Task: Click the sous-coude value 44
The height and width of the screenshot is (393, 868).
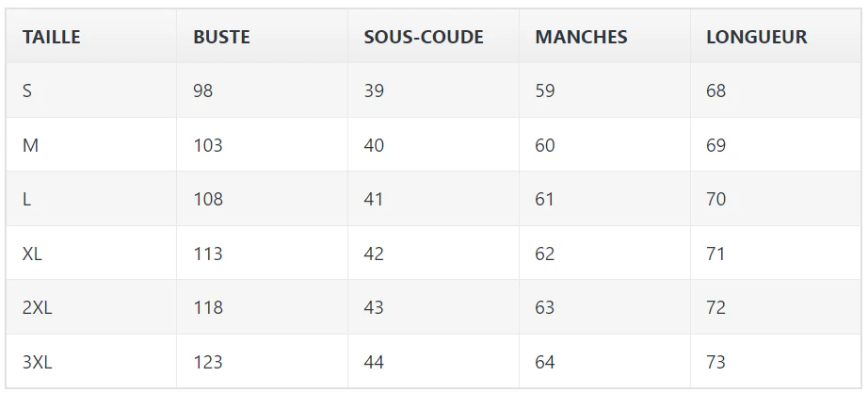Action: coord(374,361)
